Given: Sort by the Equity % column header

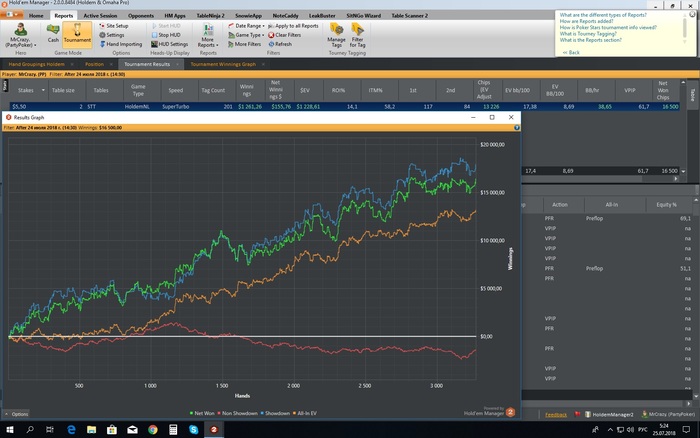Looking at the screenshot, I should (667, 204).
